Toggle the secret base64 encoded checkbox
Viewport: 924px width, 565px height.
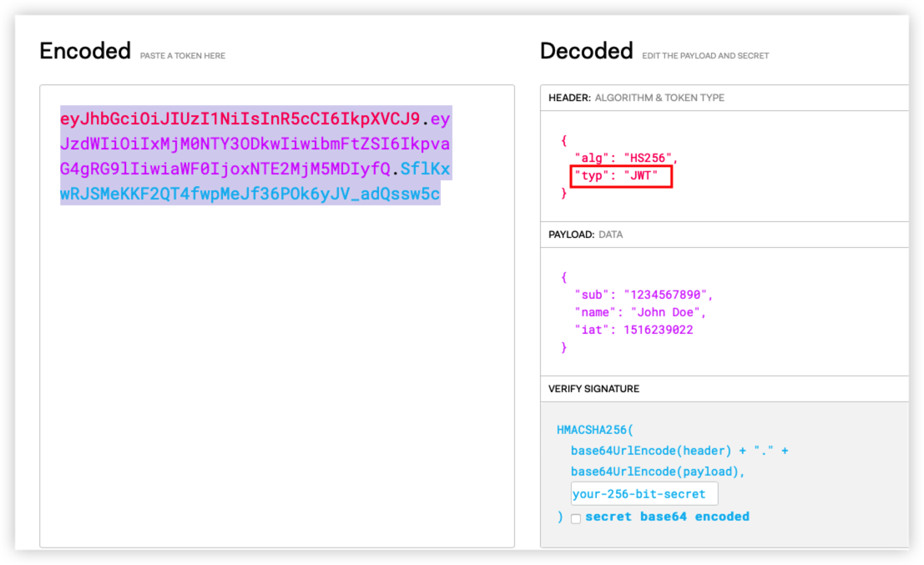(x=576, y=518)
